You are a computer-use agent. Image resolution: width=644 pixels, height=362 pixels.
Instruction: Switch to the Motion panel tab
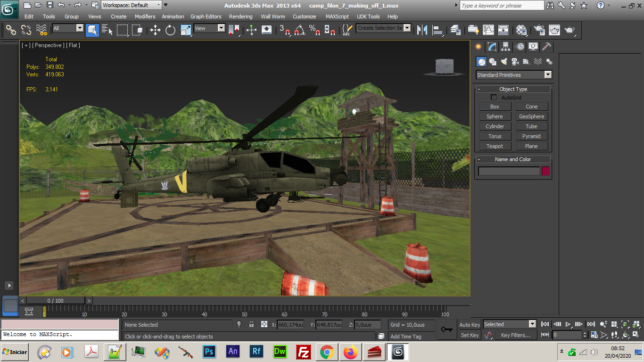(x=520, y=47)
